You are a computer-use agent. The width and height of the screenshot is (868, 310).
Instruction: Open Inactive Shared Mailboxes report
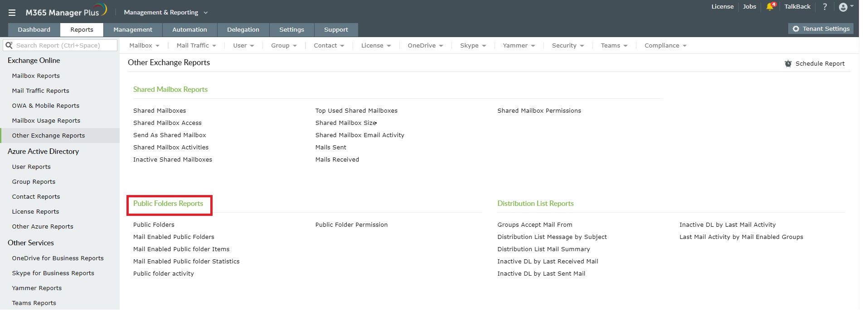[173, 160]
